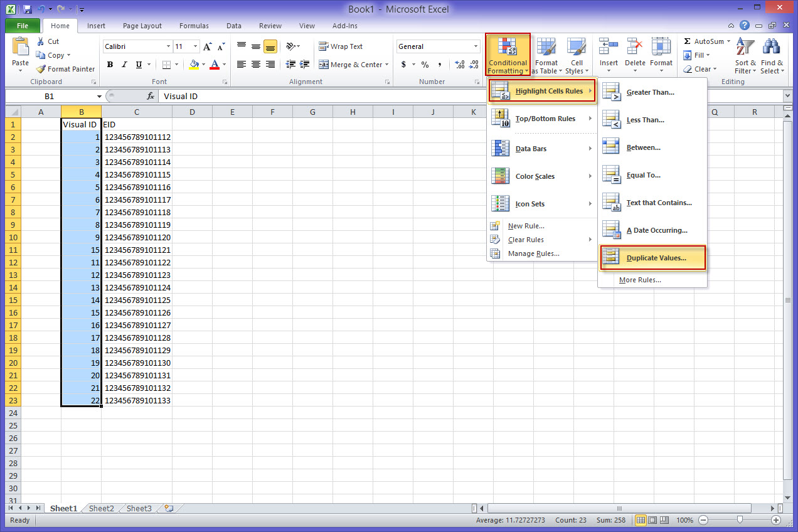
Task: Click the Delete cells icon
Action: tap(635, 46)
